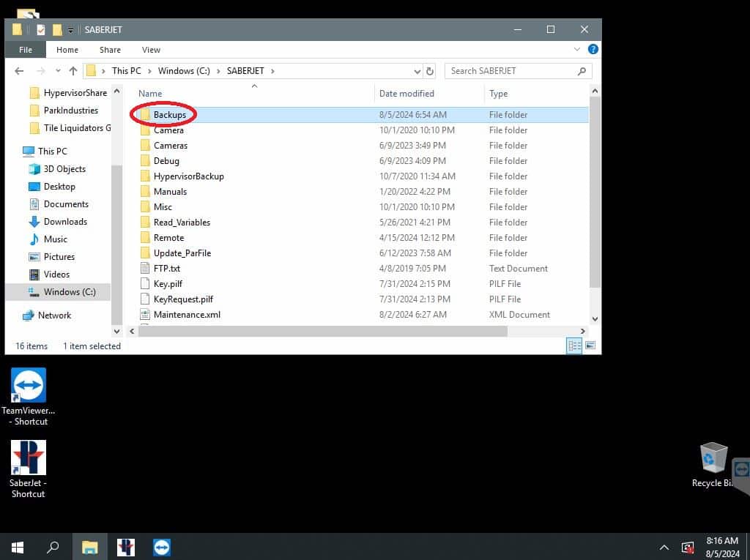The width and height of the screenshot is (750, 560).
Task: Open the File ribbon tab
Action: (x=26, y=50)
